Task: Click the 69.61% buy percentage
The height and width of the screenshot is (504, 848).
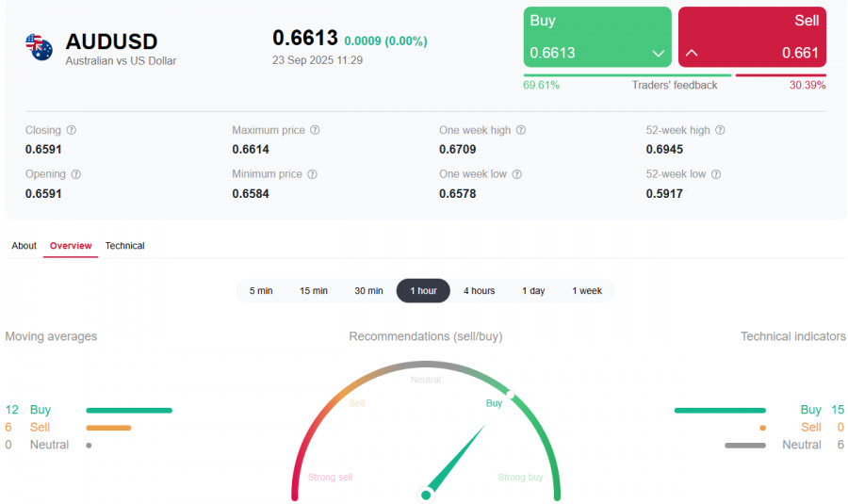Action: pos(541,85)
